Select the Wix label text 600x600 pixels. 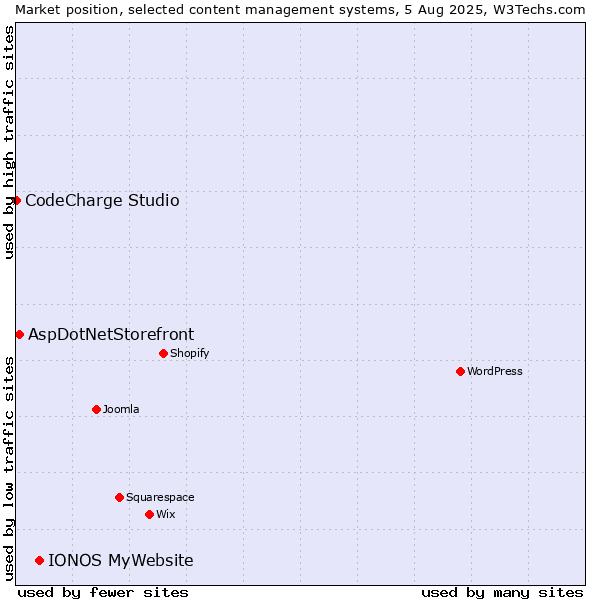166,514
